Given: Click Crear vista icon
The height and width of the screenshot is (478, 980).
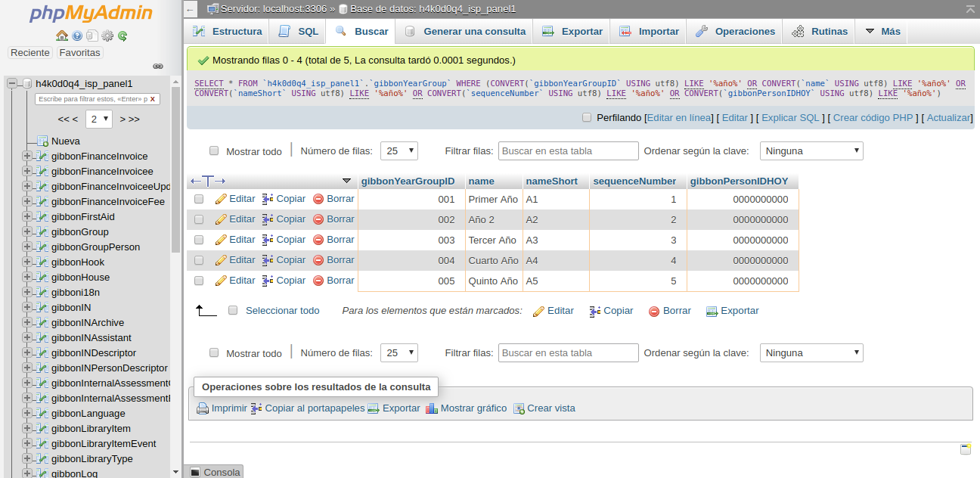Looking at the screenshot, I should click(x=519, y=408).
